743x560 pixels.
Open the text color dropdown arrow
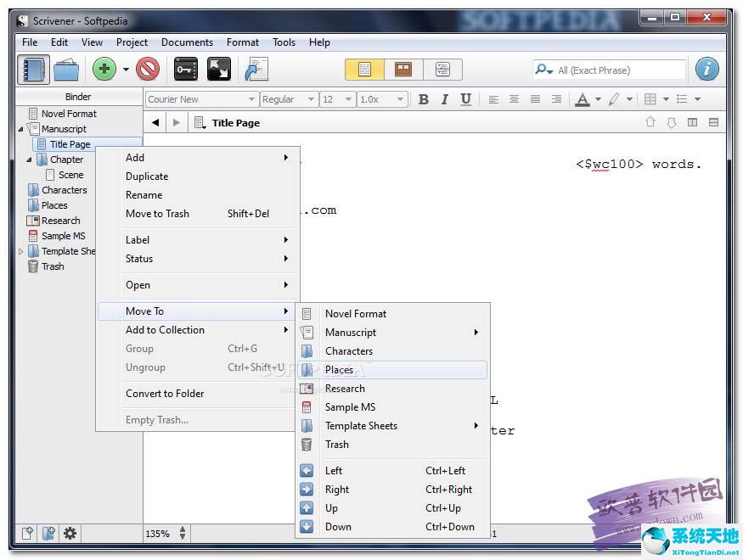coord(598,99)
